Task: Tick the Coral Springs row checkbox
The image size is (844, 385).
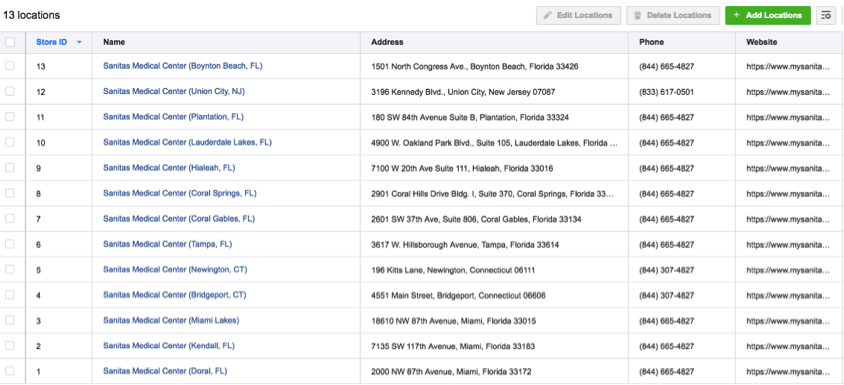Action: point(10,193)
